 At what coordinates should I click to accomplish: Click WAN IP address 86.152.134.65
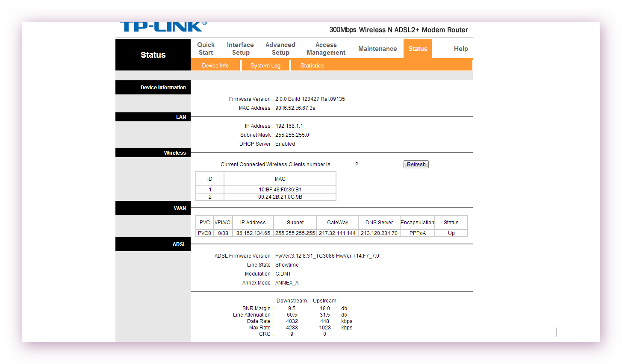point(253,233)
